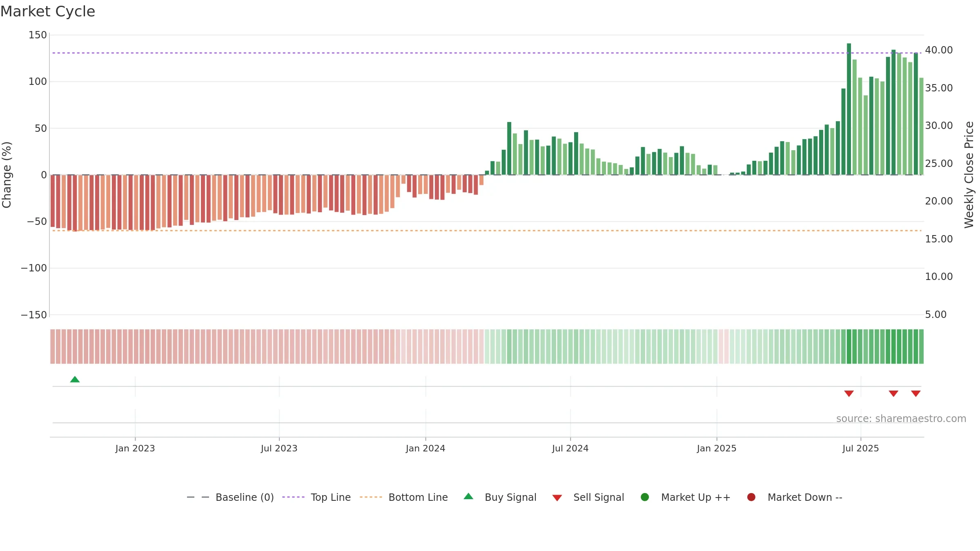
Task: Click the purple dotted Top Line legend swatch
Action: (x=293, y=497)
